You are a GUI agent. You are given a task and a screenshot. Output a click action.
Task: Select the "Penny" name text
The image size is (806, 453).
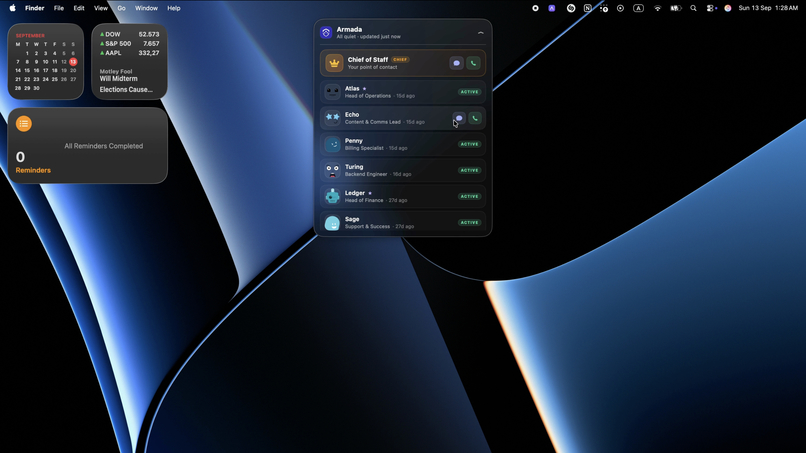[354, 141]
